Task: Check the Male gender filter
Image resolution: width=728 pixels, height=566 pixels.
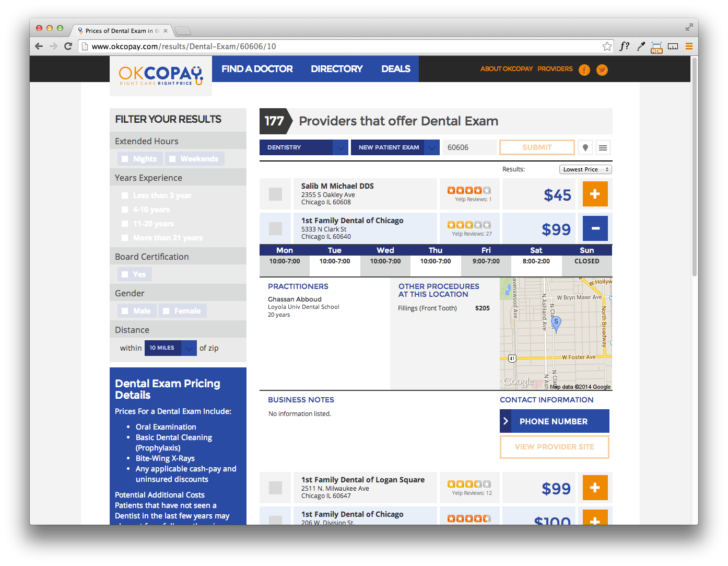Action: (125, 311)
